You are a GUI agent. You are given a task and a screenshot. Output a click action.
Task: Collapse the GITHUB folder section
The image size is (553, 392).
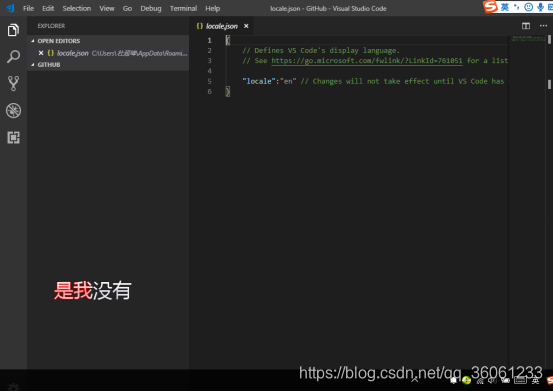[x=32, y=65]
